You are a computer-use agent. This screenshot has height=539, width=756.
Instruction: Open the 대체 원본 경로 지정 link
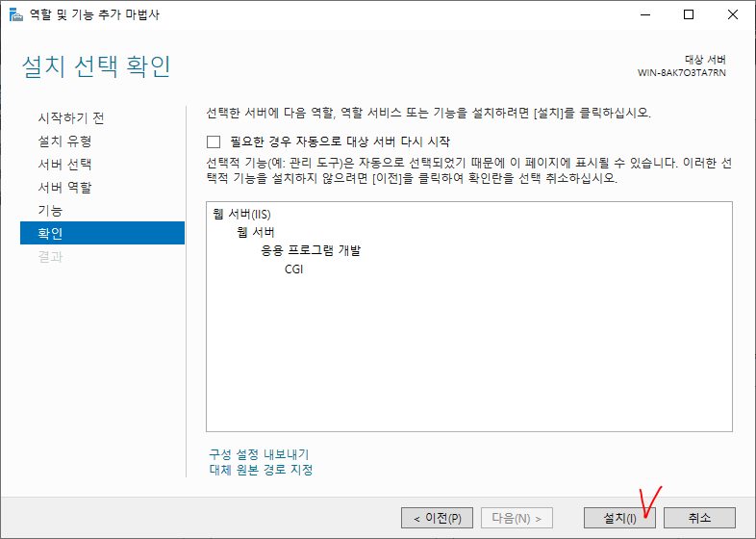(261, 470)
